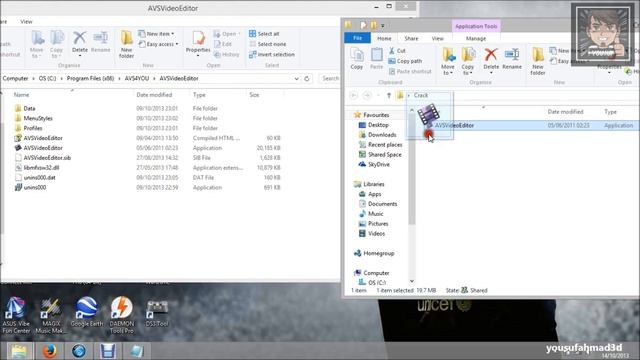640x360 pixels.
Task: Click New folder in Crack window ribbon
Action: point(538,61)
